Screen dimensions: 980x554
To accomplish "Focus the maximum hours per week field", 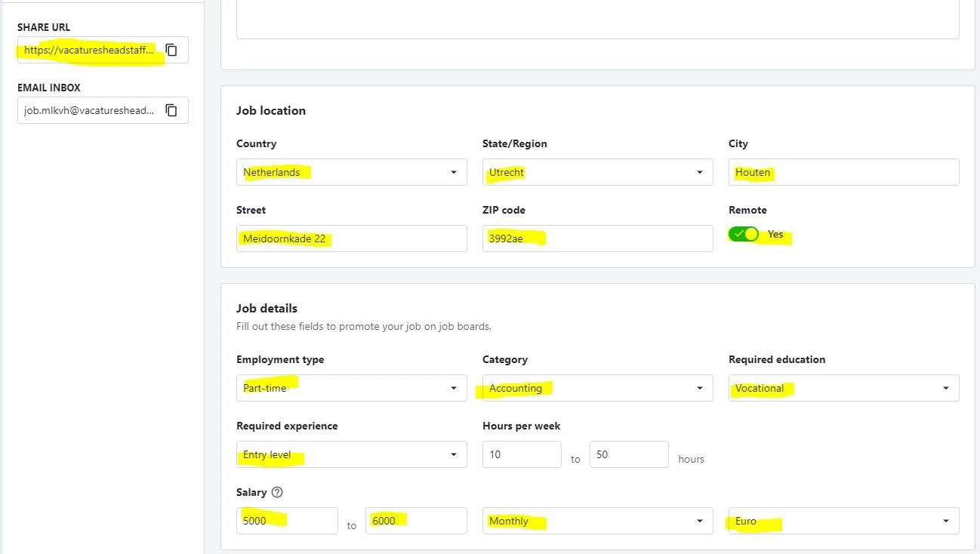I will (629, 454).
